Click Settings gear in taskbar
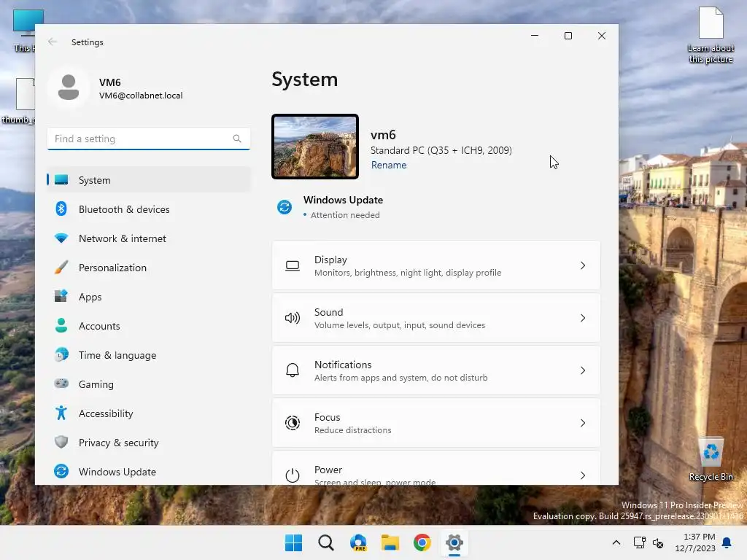This screenshot has height=560, width=747. 454,542
